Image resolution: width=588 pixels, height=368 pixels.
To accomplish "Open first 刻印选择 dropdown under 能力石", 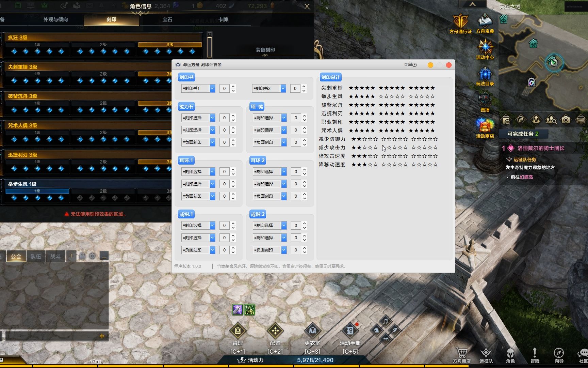I will pos(212,118).
